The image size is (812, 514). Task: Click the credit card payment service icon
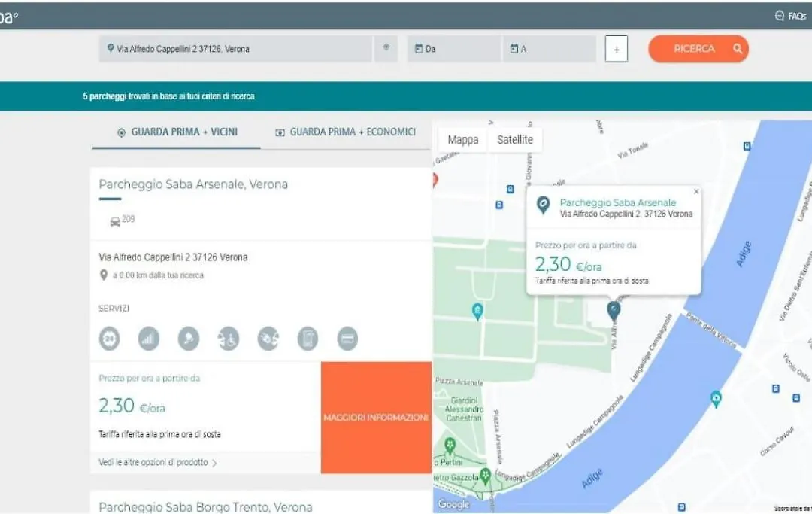pos(347,339)
